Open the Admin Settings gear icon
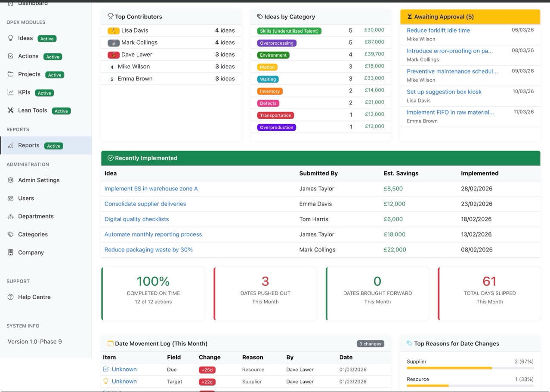The image size is (550, 392). (11, 180)
